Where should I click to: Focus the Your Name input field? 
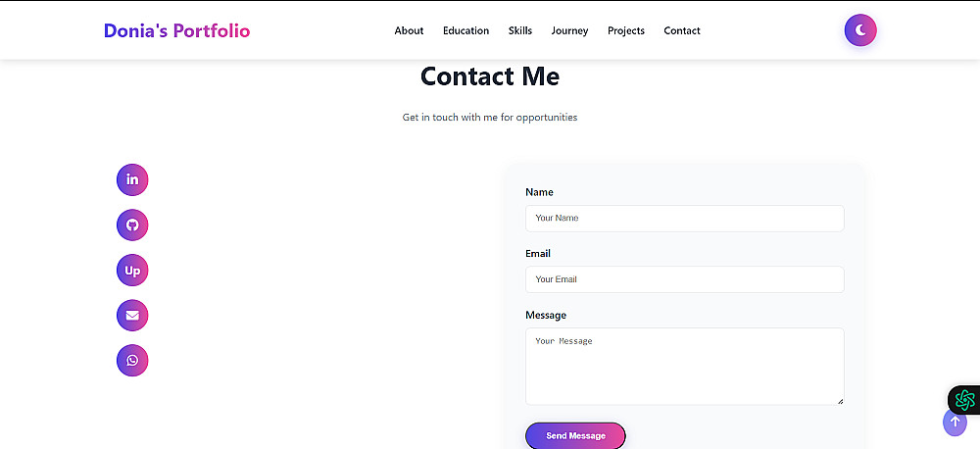click(684, 219)
